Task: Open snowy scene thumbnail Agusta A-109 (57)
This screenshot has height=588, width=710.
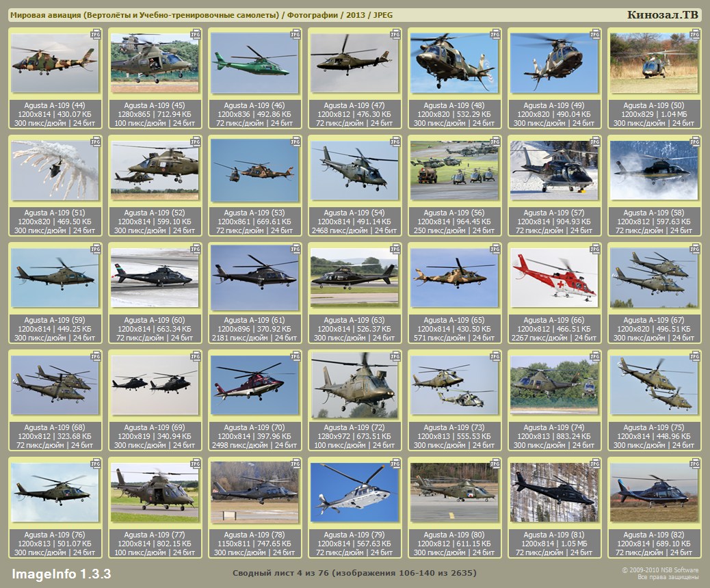Action: click(x=554, y=170)
